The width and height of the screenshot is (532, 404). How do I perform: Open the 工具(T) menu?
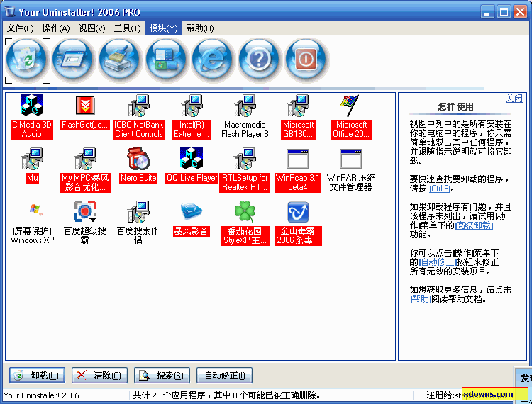[127, 28]
